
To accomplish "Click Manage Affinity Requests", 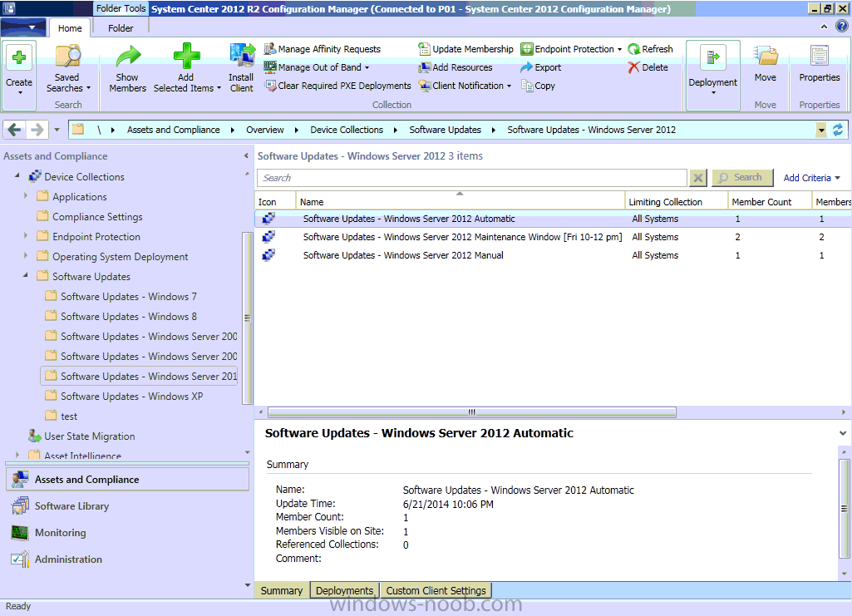I will pyautogui.click(x=323, y=49).
